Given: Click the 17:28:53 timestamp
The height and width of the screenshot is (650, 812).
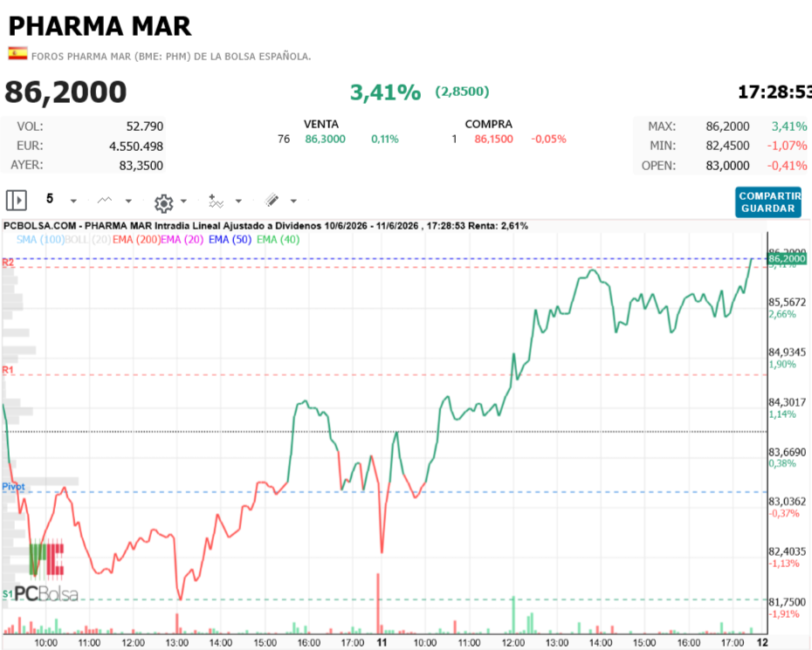Looking at the screenshot, I should click(x=774, y=92).
